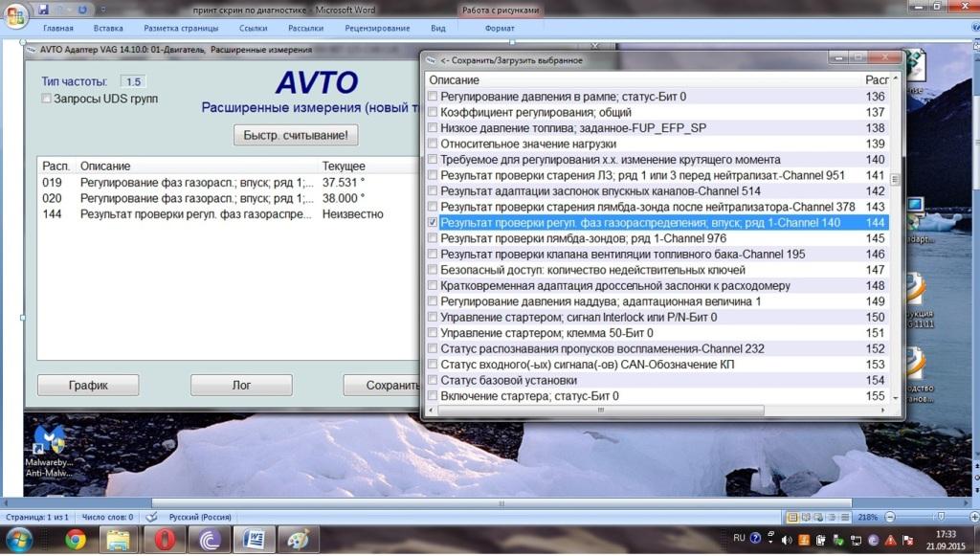
Task: Click the График button
Action: pyautogui.click(x=88, y=385)
